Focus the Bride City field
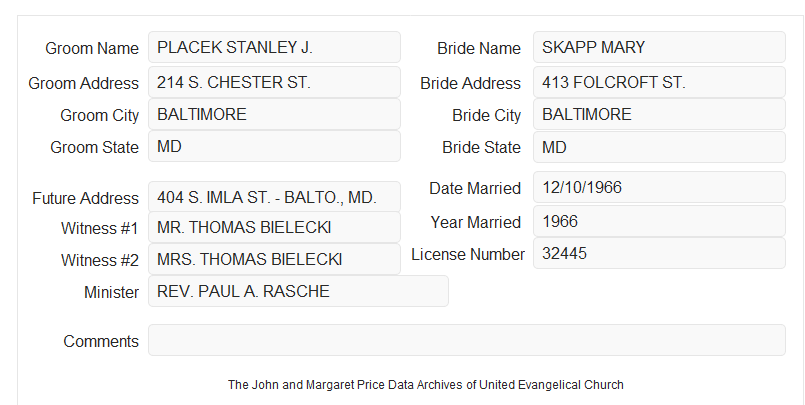The height and width of the screenshot is (405, 805). coord(659,114)
